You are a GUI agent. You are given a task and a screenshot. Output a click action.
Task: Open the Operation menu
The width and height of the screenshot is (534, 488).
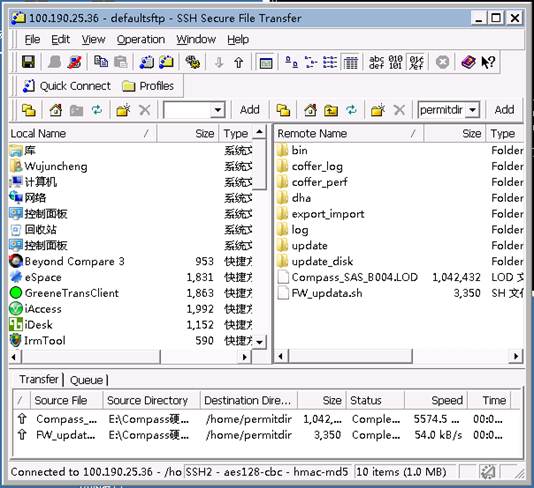coord(141,40)
